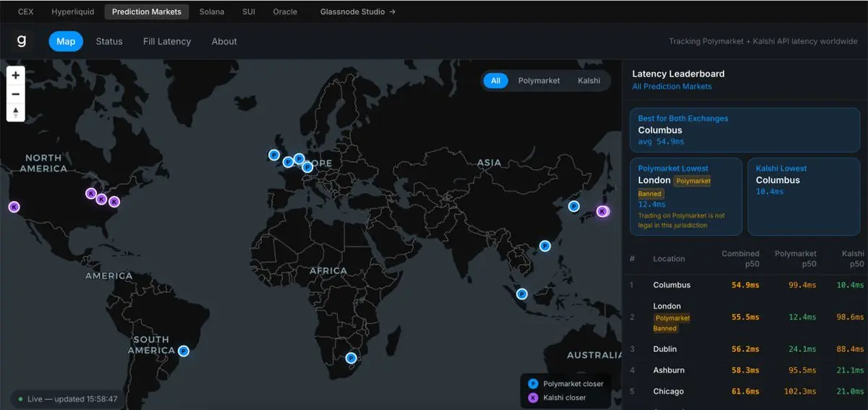Open the Polymarket Lowest London card
Viewport: 868px width, 410px height.
(686, 197)
